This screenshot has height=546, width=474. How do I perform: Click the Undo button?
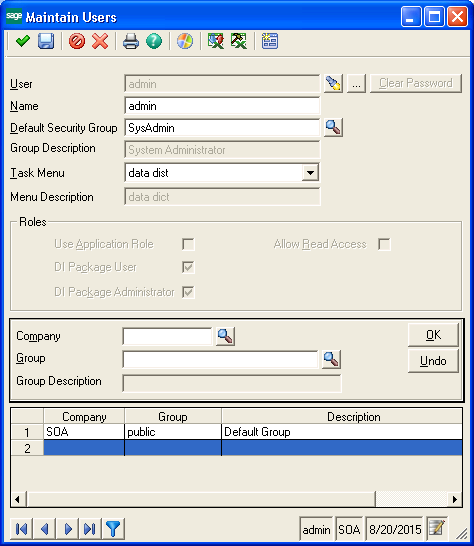pyautogui.click(x=433, y=361)
